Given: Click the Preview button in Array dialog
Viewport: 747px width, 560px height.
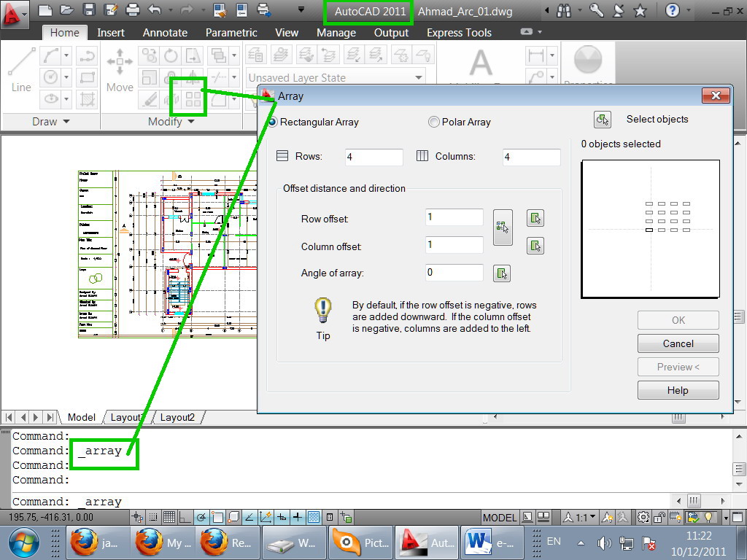Looking at the screenshot, I should (x=678, y=367).
